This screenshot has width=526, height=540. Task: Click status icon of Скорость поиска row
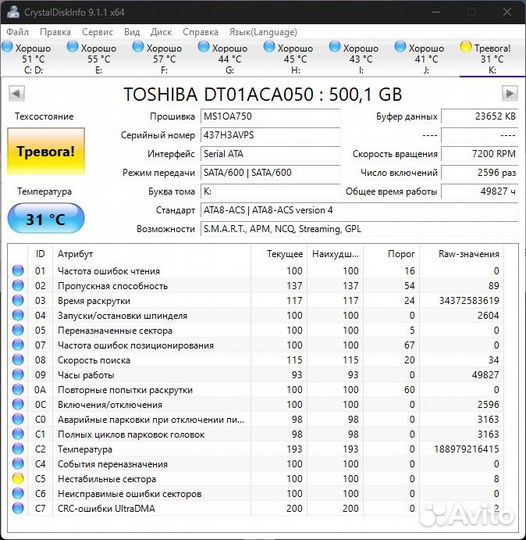point(18,360)
